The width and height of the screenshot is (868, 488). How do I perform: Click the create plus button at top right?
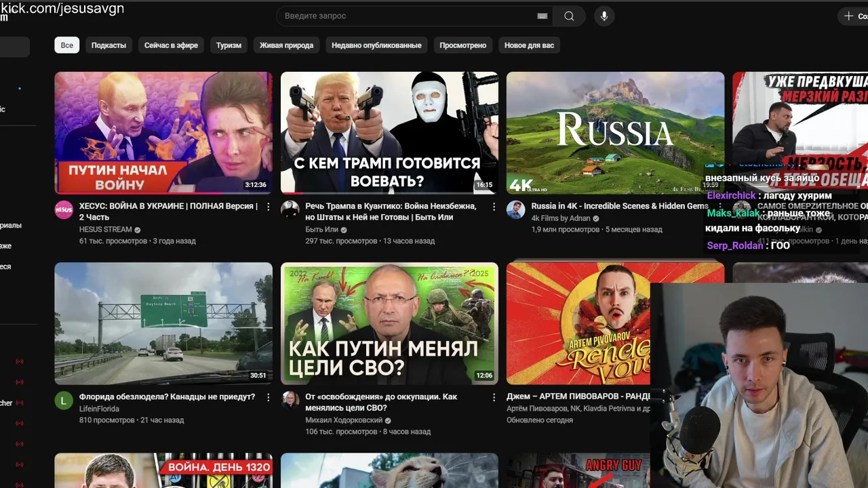(854, 16)
